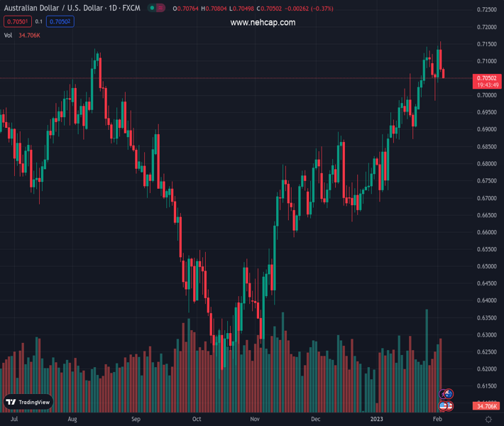Screen dimensions: 504x426
Task: Click the Sep label on time axis
Action: [136, 419]
